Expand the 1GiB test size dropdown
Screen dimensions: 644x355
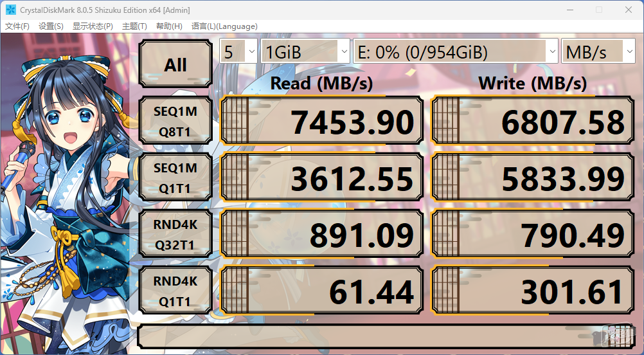tap(305, 51)
